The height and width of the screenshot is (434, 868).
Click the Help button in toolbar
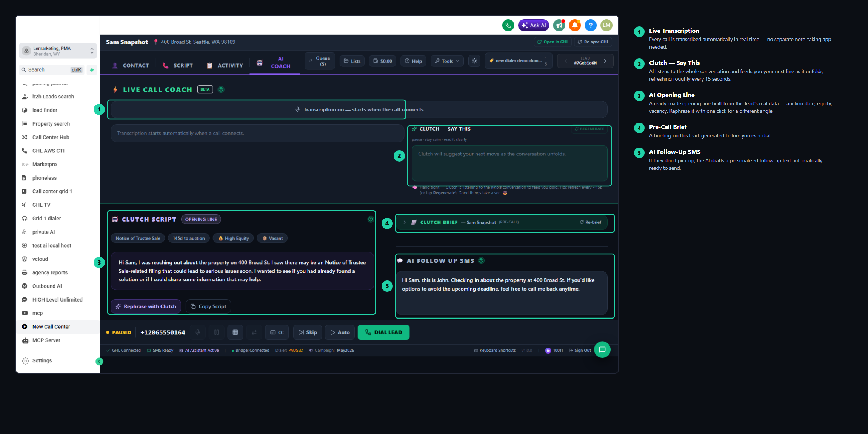tap(413, 61)
